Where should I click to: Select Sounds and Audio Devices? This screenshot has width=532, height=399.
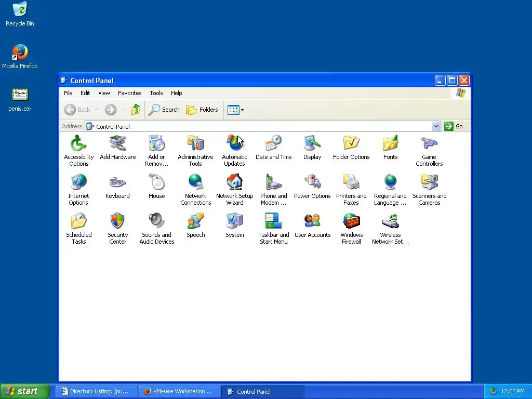pyautogui.click(x=156, y=229)
